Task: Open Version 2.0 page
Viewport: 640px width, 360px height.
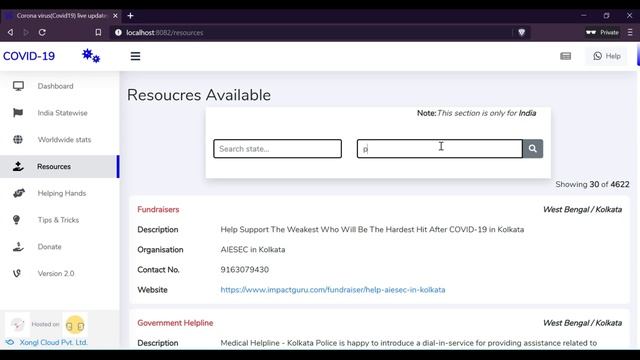Action: [x=56, y=273]
